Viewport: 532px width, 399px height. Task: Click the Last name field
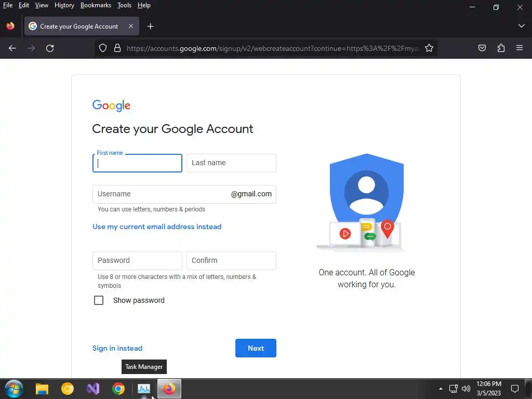pyautogui.click(x=231, y=163)
